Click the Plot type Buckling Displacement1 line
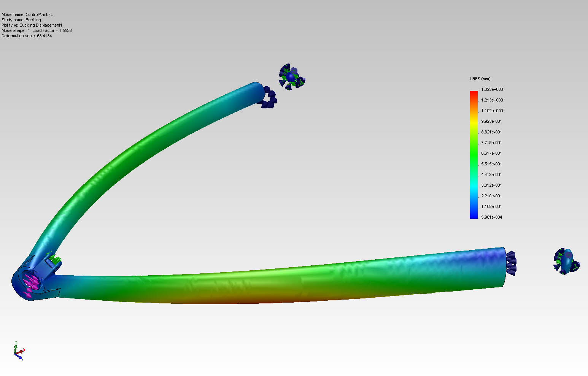Viewport: 588px width, 376px height. (x=32, y=25)
